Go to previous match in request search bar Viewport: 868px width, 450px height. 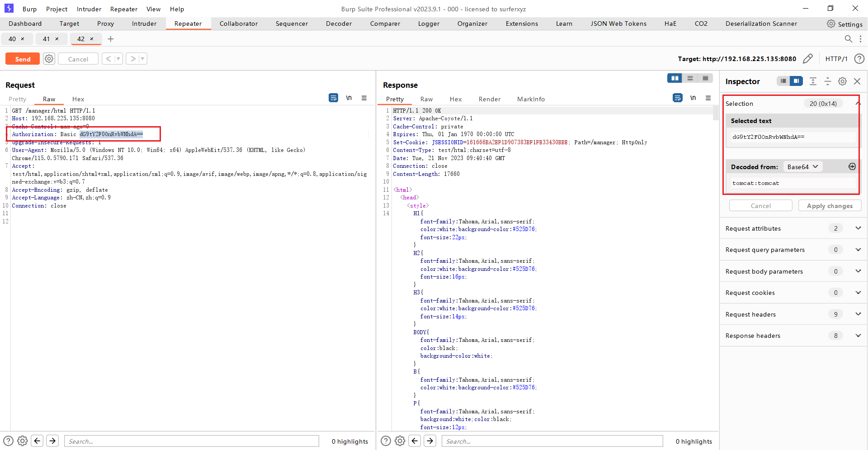(x=38, y=441)
